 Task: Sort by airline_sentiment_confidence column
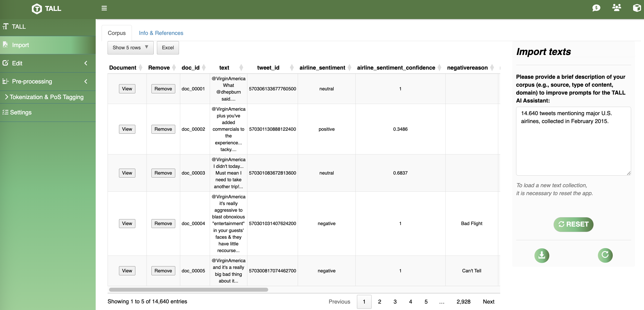[400, 67]
